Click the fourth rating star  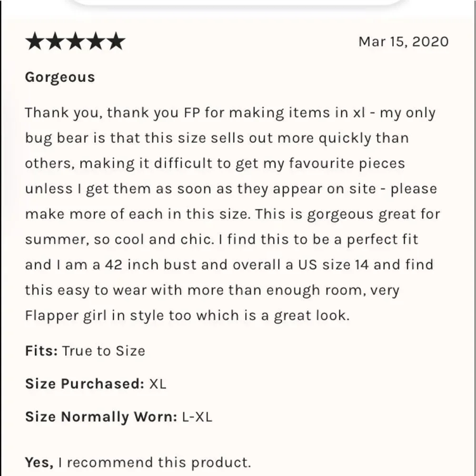(x=95, y=41)
